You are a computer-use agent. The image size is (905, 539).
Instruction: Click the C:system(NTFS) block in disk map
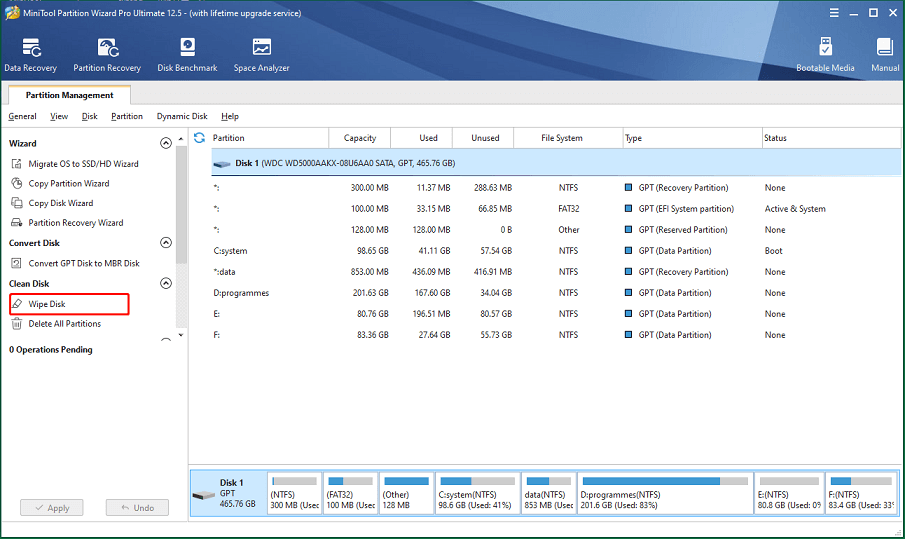tap(477, 493)
